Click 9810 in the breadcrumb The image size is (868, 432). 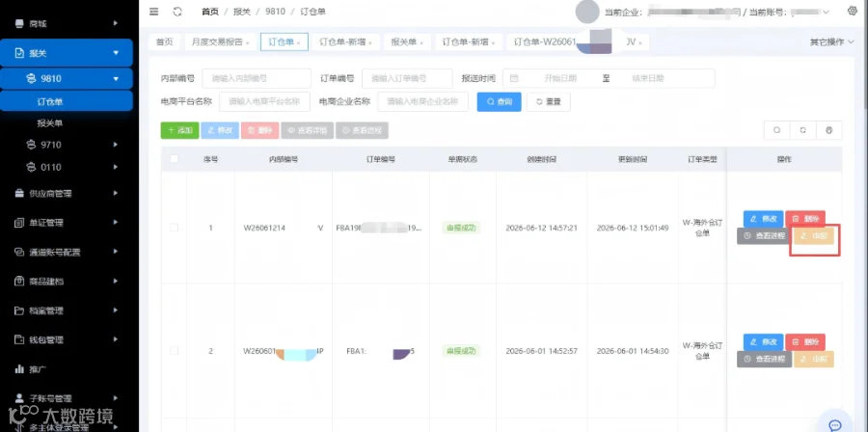[x=275, y=12]
